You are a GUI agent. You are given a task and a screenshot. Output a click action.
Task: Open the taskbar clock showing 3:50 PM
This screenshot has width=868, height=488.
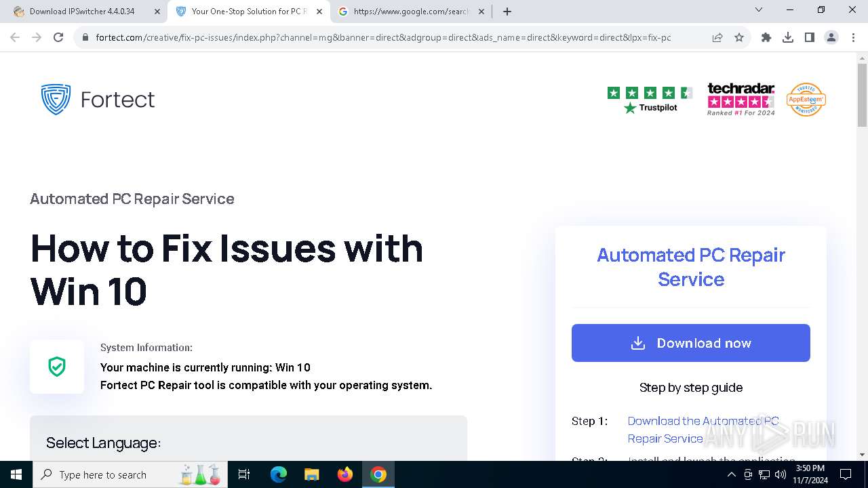click(x=810, y=474)
